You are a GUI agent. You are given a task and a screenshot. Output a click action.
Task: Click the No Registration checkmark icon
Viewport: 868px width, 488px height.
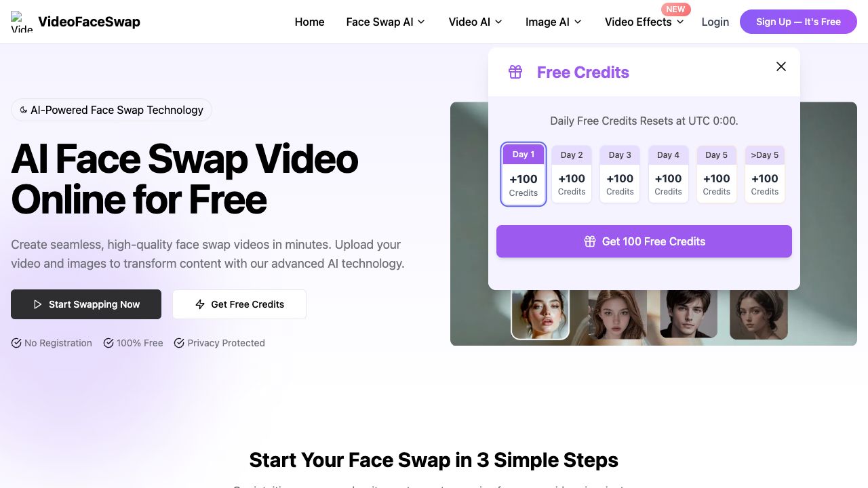point(16,343)
